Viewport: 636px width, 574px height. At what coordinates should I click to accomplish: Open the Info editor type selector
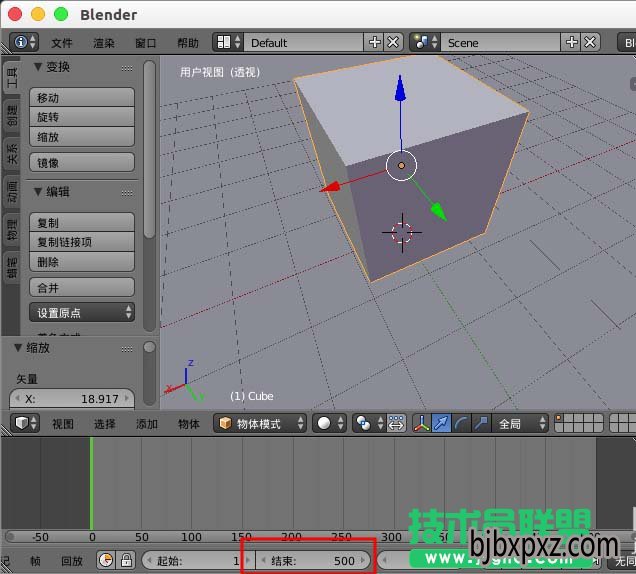coord(24,42)
